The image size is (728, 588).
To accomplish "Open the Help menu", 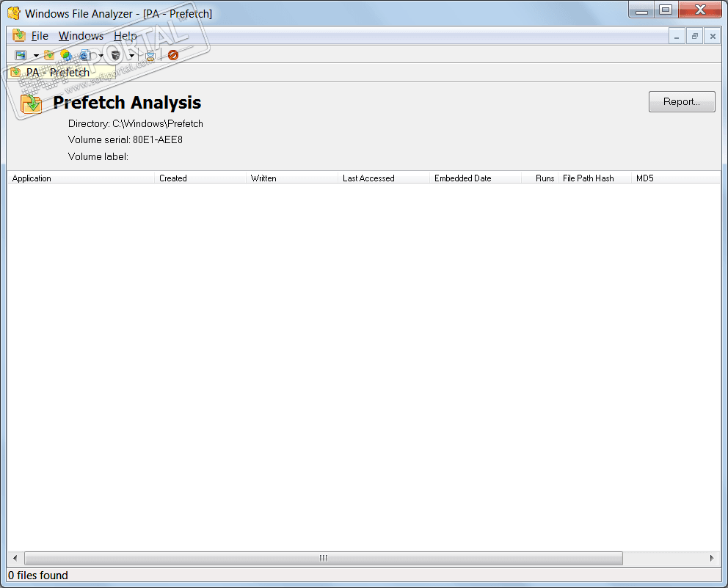I will 125,36.
